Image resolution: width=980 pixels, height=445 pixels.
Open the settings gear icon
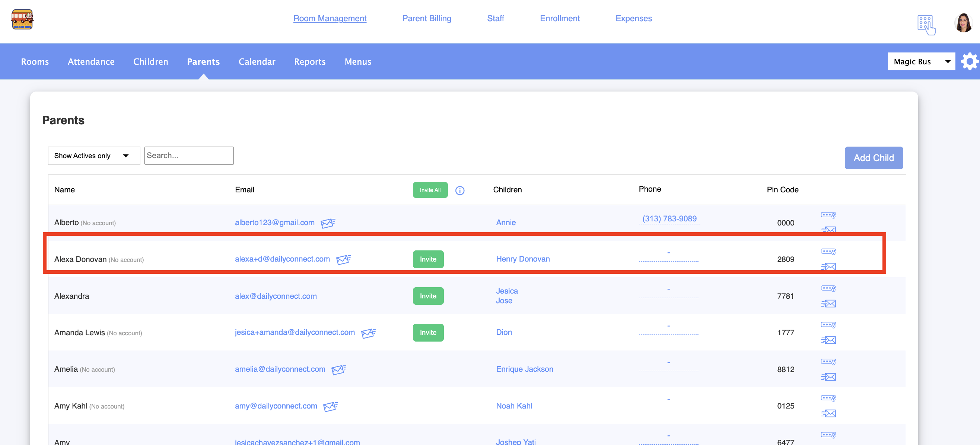(969, 61)
